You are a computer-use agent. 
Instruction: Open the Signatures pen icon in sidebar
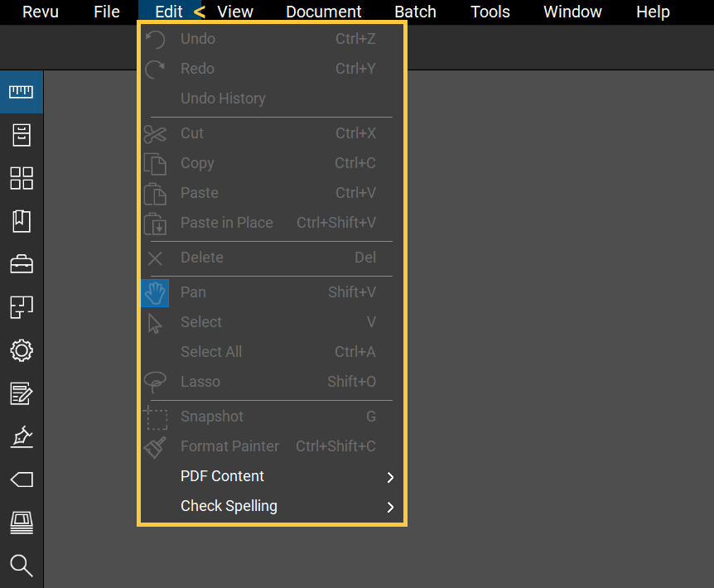22,436
